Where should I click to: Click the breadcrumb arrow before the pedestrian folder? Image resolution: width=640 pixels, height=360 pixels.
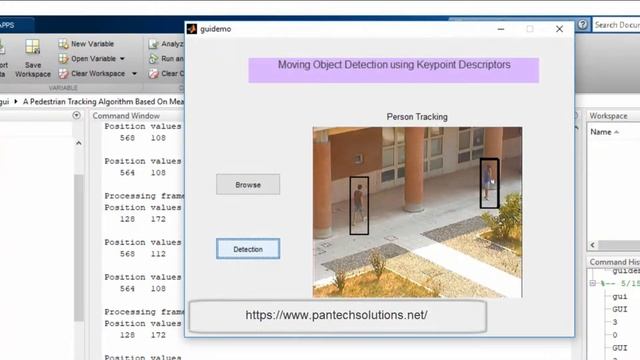coord(16,101)
